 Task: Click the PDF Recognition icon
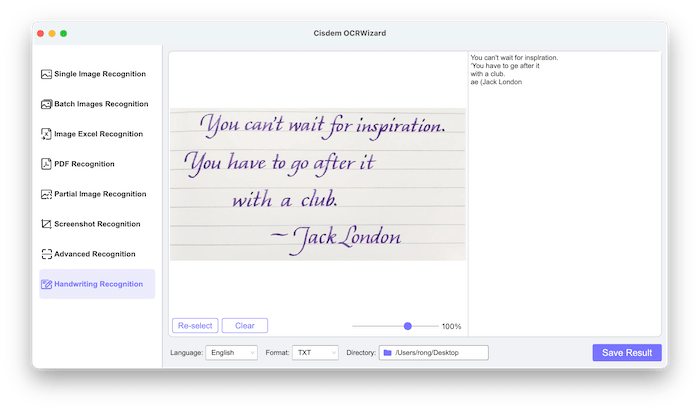46,164
